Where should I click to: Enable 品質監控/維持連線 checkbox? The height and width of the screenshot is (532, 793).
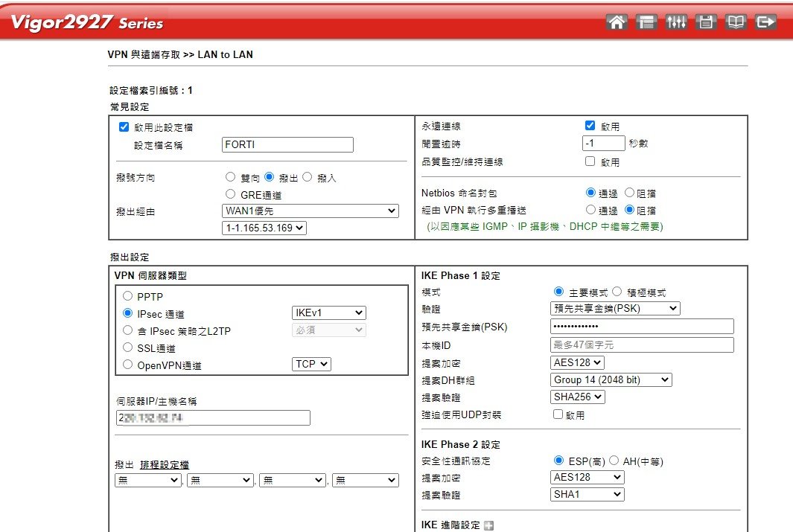point(590,161)
